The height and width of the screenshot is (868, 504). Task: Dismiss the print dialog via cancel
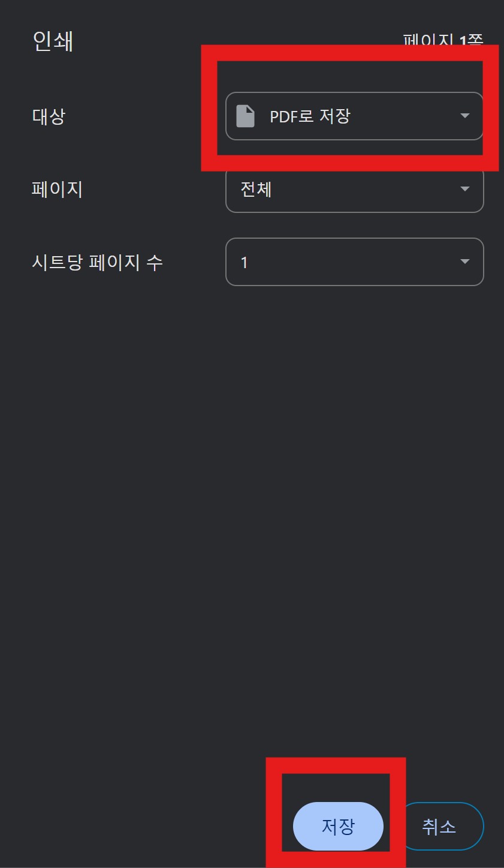click(443, 825)
